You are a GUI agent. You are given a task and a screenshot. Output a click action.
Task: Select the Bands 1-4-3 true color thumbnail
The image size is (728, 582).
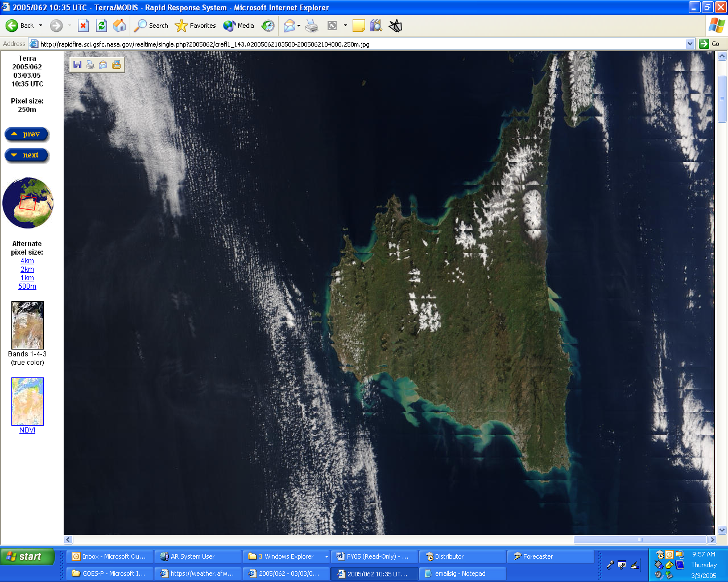[x=27, y=325]
